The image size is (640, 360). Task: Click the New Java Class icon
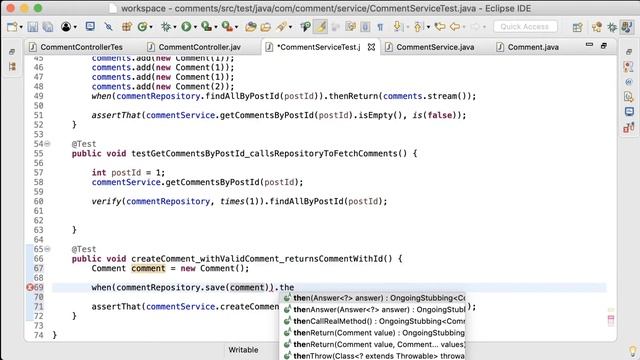click(142, 27)
